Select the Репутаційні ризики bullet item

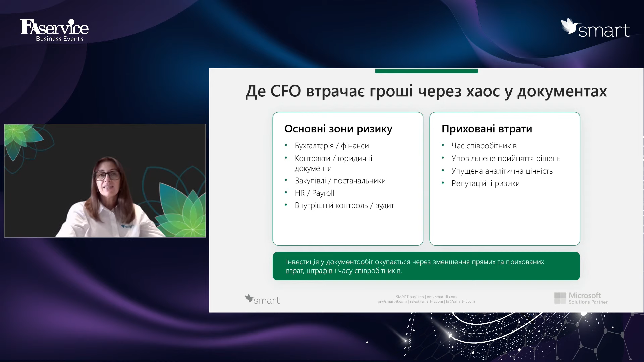click(485, 183)
